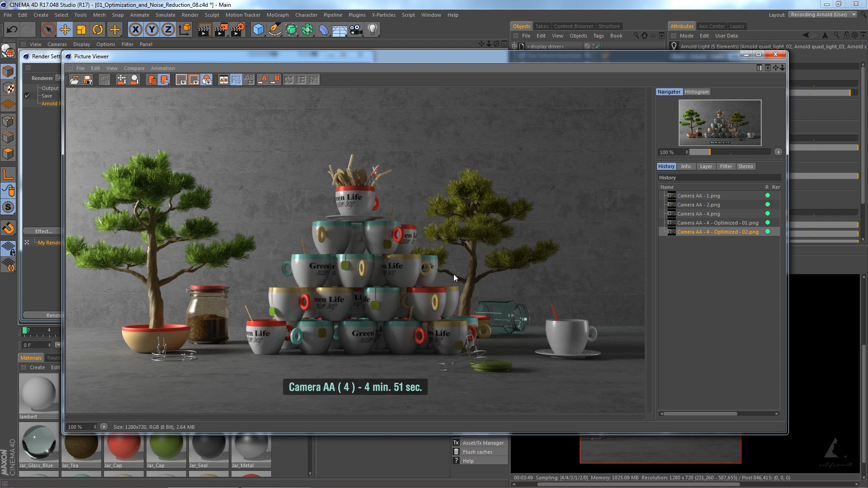The image size is (868, 488).
Task: Click the save image icon in Picture Viewer
Action: pyautogui.click(x=88, y=80)
